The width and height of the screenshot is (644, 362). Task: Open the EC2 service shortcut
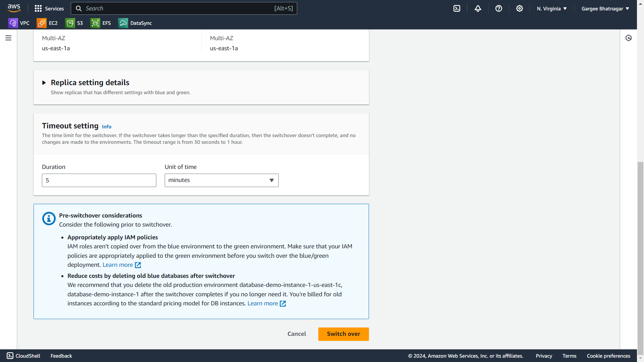[x=47, y=23]
